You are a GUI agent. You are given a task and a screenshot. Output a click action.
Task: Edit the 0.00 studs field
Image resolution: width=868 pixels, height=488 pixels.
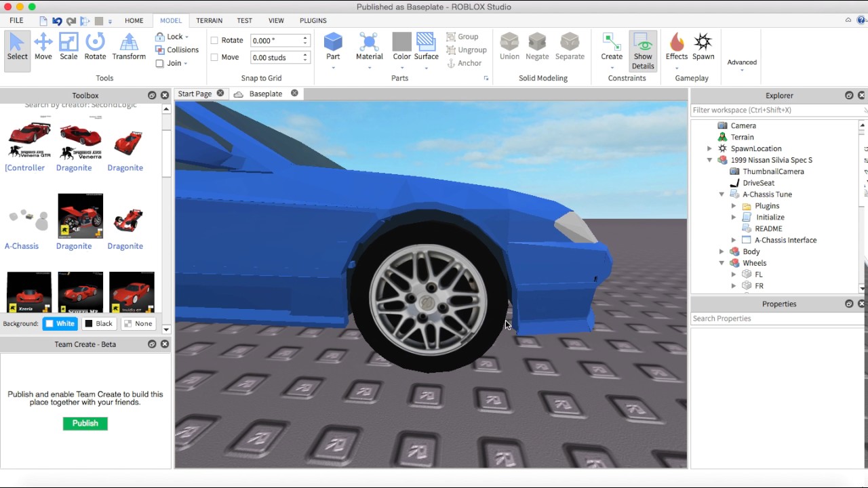tap(275, 58)
